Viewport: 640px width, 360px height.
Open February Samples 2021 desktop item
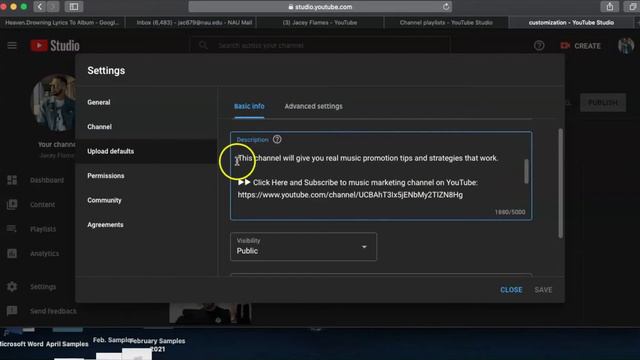(x=158, y=345)
